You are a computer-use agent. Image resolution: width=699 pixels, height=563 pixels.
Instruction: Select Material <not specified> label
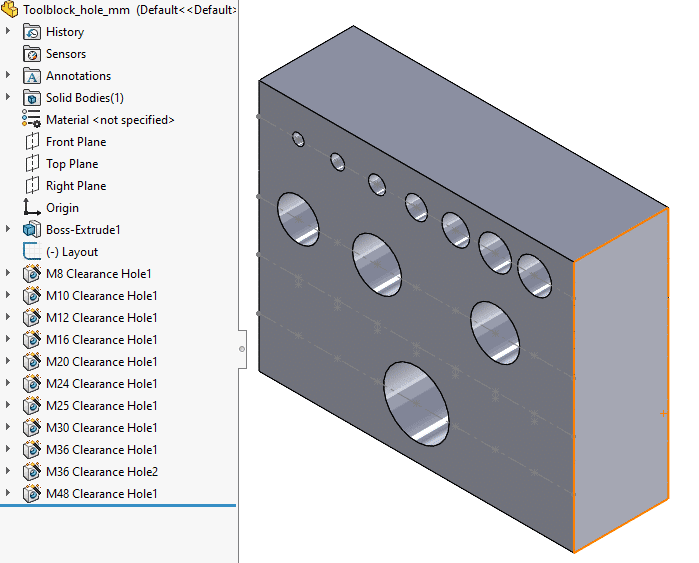[110, 120]
